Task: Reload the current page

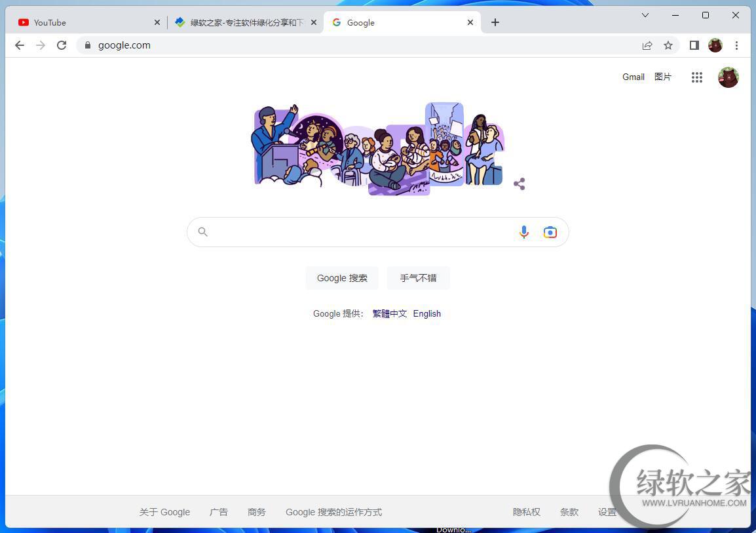Action: [x=62, y=45]
